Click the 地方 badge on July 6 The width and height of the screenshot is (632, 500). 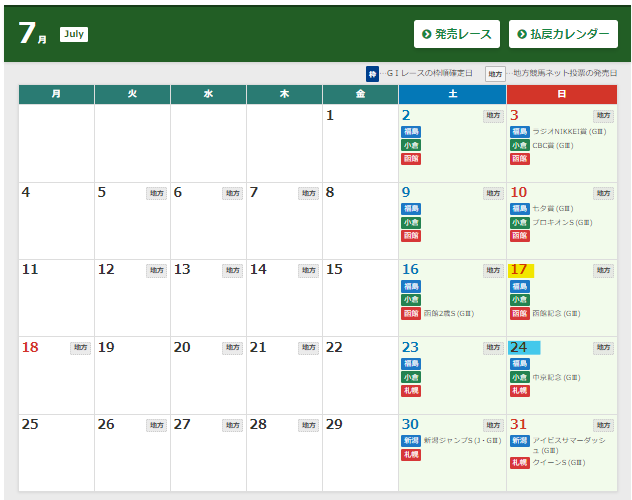pyautogui.click(x=233, y=193)
